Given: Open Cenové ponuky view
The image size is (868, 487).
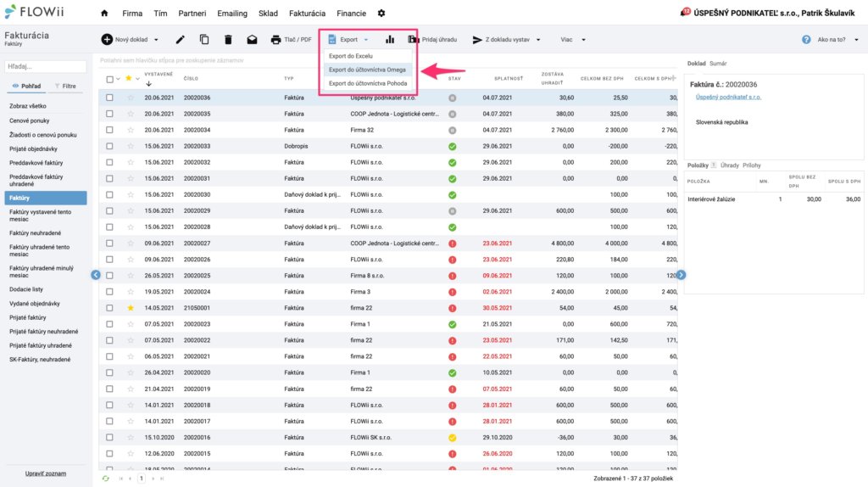Looking at the screenshot, I should 30,120.
